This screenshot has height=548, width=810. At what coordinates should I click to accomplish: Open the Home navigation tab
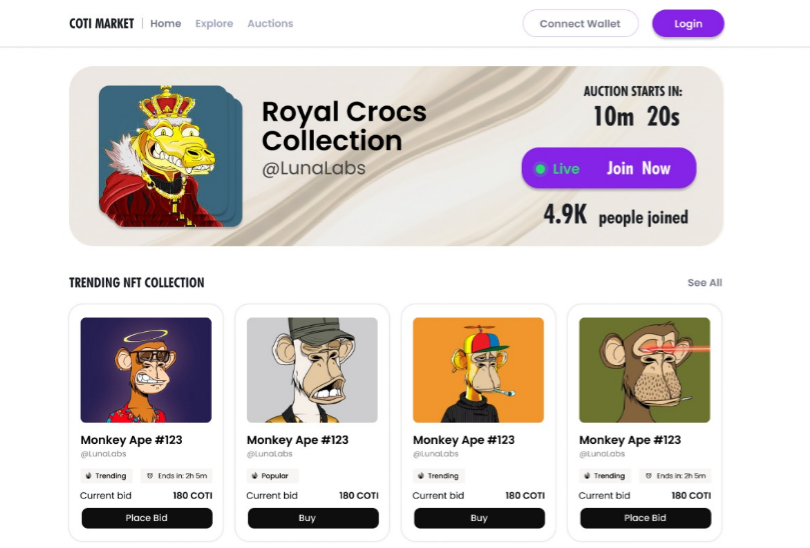coord(166,24)
